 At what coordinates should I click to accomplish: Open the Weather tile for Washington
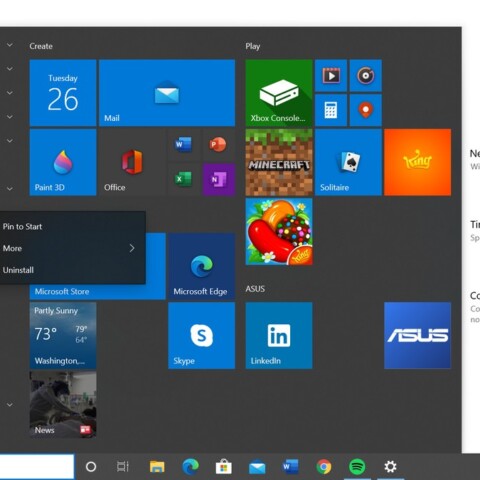pos(63,335)
